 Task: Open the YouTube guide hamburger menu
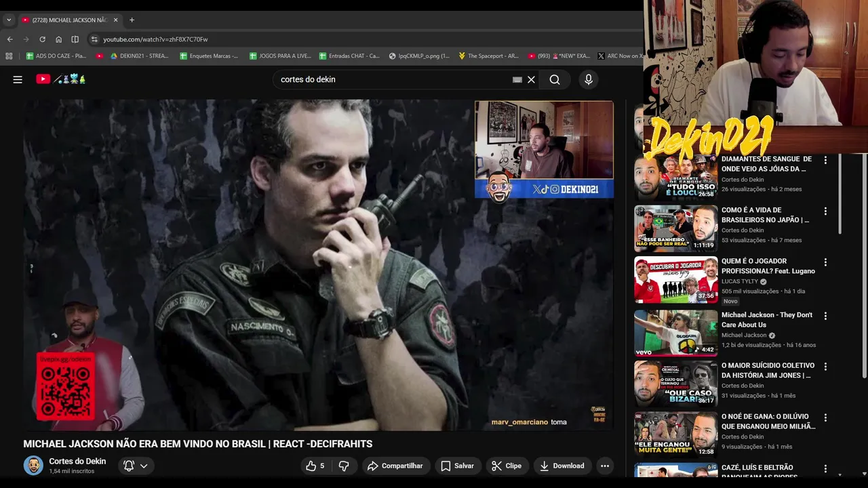tap(18, 79)
